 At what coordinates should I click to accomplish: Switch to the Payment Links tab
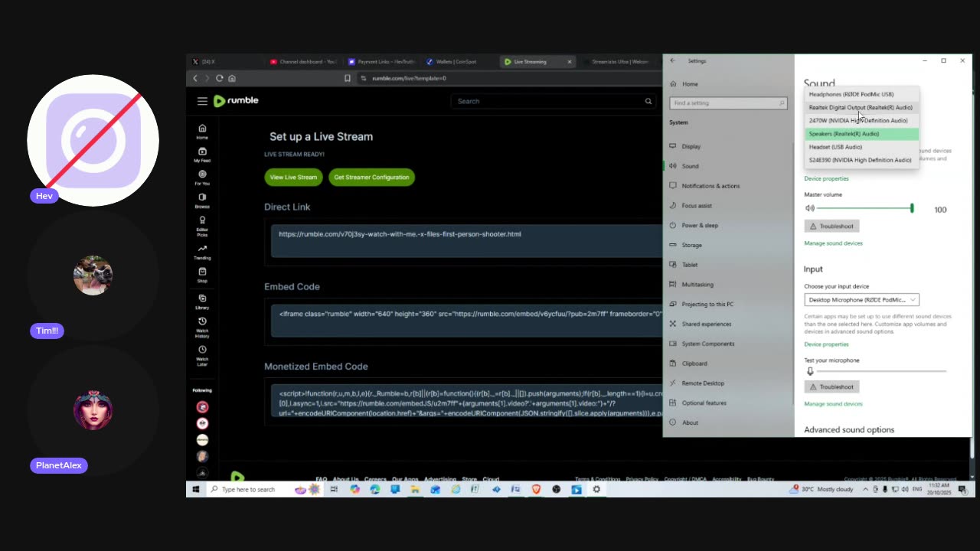pos(381,61)
